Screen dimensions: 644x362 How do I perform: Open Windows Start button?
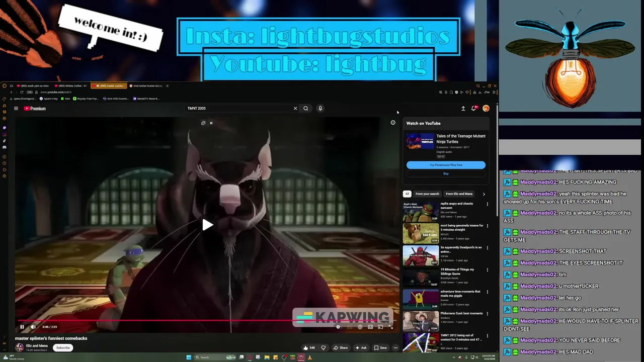point(189,357)
